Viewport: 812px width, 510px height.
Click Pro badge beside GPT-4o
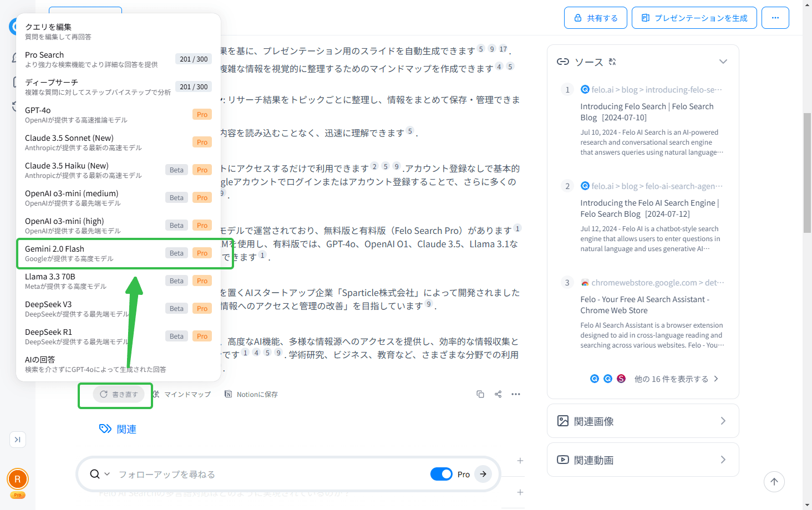click(202, 115)
